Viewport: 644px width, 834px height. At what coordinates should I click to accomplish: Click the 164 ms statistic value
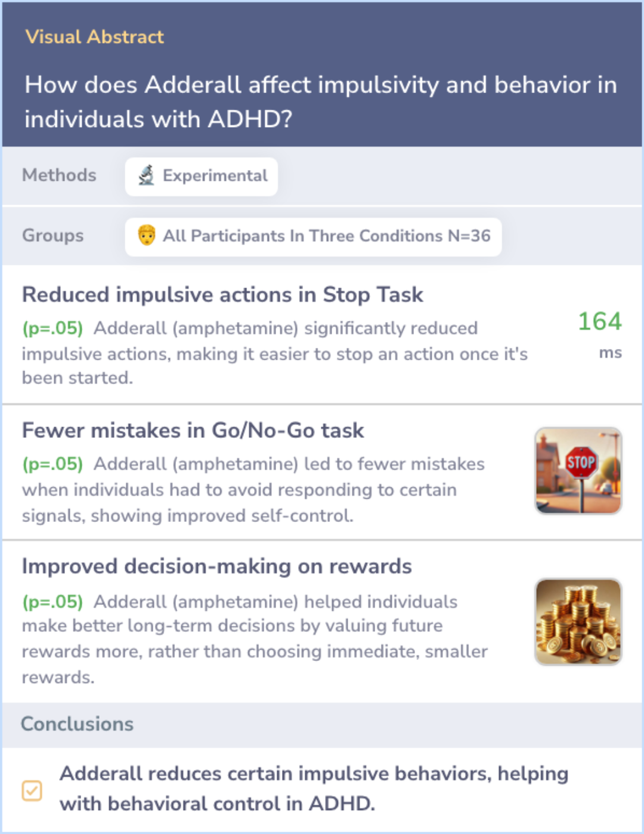tap(600, 334)
